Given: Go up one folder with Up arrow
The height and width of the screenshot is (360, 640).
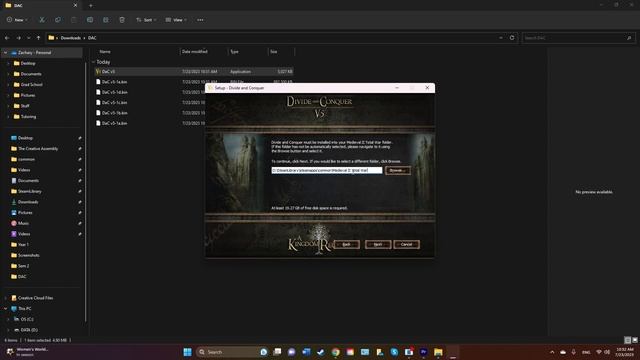Looking at the screenshot, I should (x=38, y=38).
